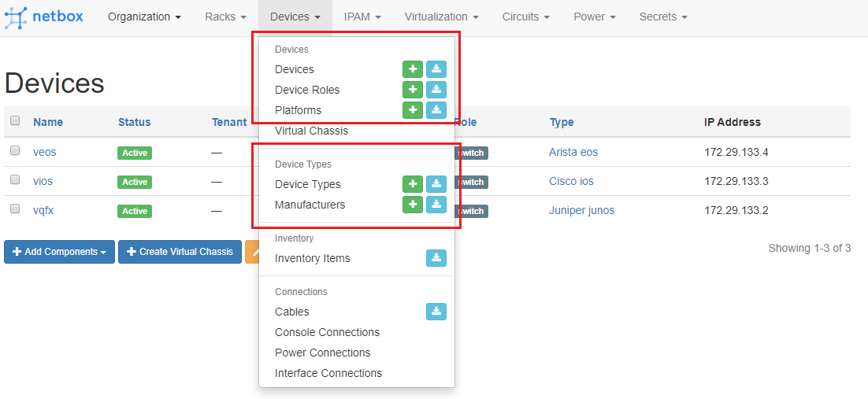The height and width of the screenshot is (399, 868).
Task: Toggle the select-all checkbox in table header
Action: 15,121
